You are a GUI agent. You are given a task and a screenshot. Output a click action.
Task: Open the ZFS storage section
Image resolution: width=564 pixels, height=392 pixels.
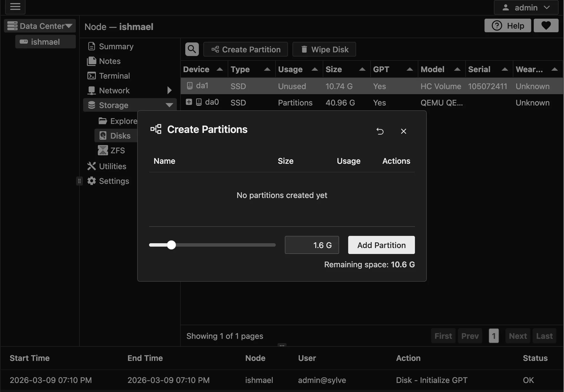pos(117,150)
